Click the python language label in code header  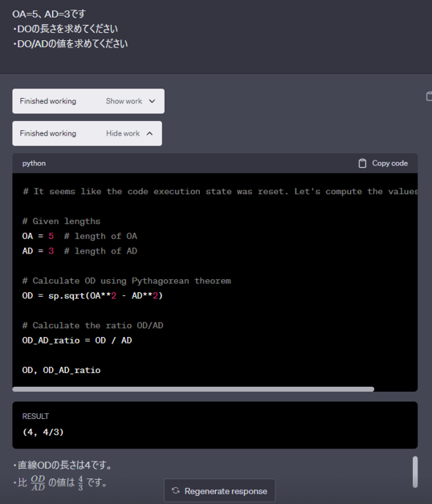click(x=34, y=163)
